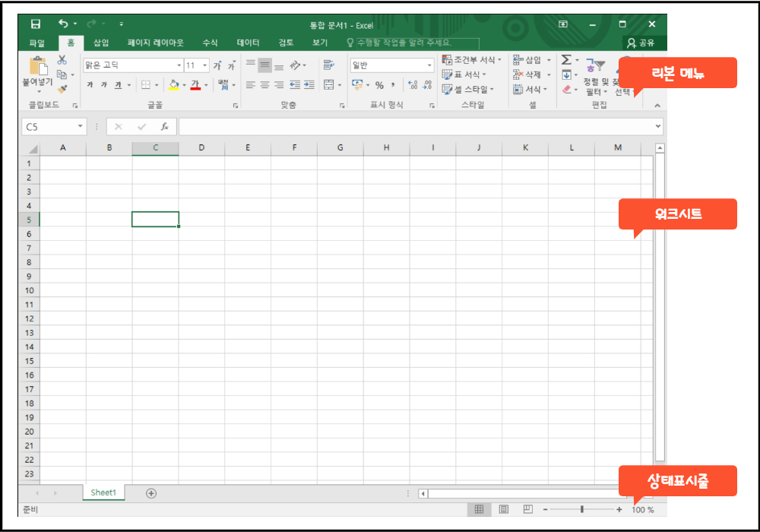The image size is (760, 532).
Task: Apply accounting number format
Action: [x=357, y=85]
